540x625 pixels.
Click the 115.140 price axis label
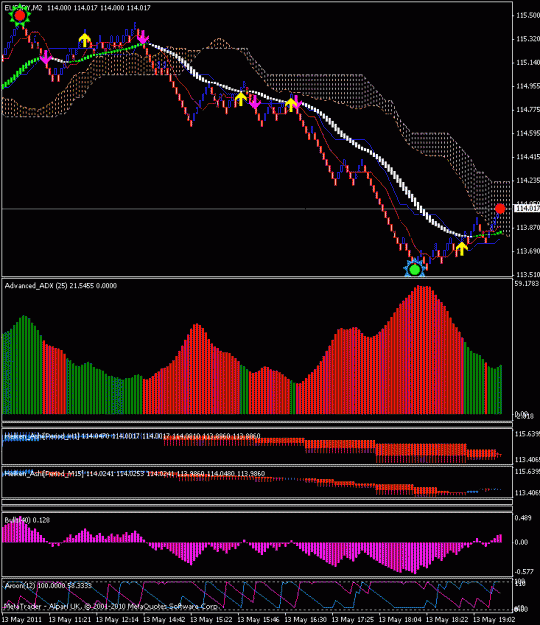528,62
